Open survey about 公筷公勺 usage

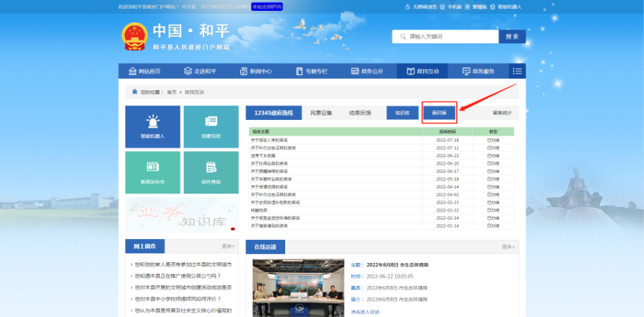(x=178, y=276)
